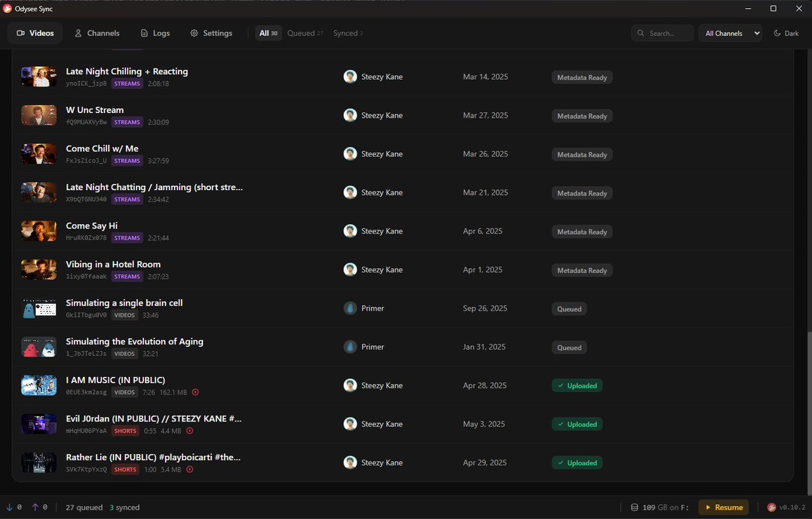
Task: Click the download arrow indicator in status bar
Action: (9, 507)
